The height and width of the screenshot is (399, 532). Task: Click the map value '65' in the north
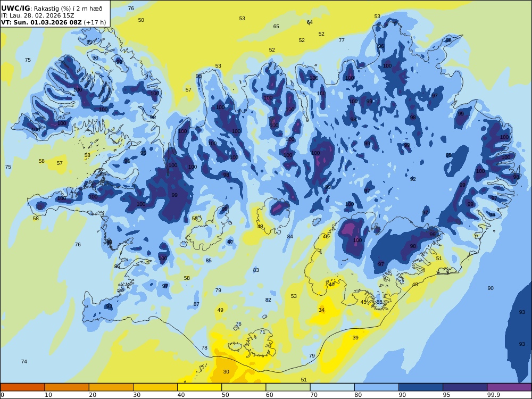point(276,27)
